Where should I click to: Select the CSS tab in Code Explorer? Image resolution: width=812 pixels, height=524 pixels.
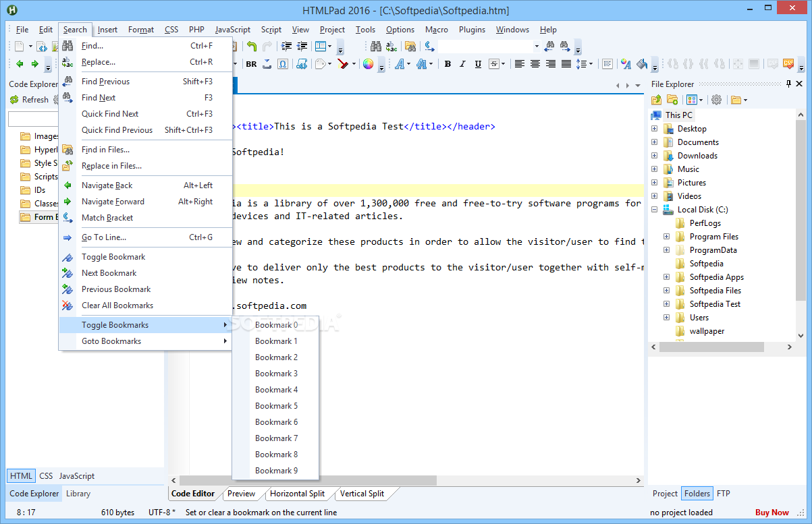point(46,476)
